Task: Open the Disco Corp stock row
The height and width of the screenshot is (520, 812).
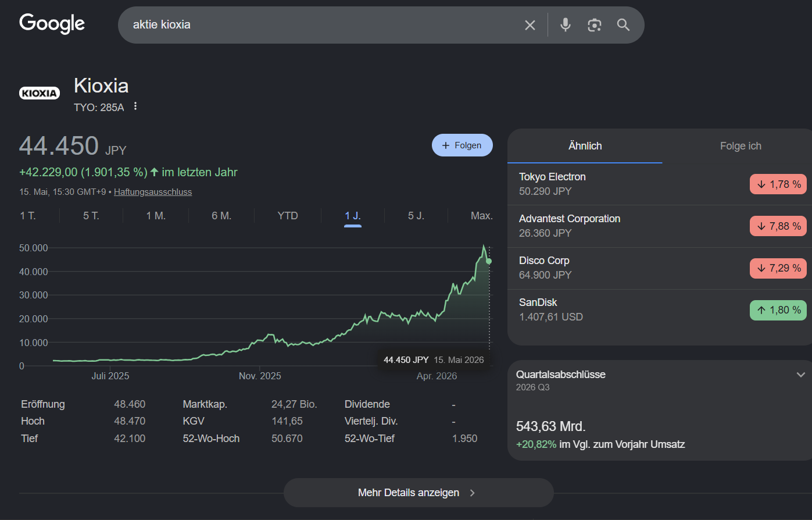Action: click(660, 268)
